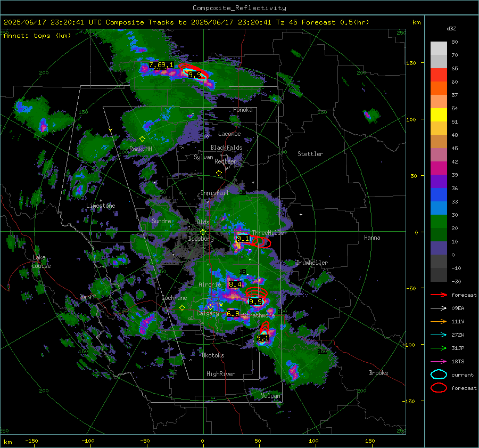Click the 9.1 storm top label south of Strathmore
This screenshot has height=448, width=479.
[263, 338]
